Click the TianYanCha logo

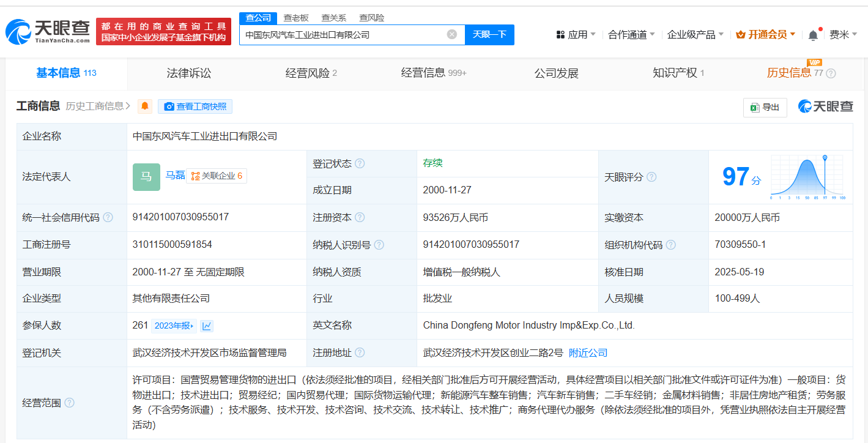(x=48, y=31)
